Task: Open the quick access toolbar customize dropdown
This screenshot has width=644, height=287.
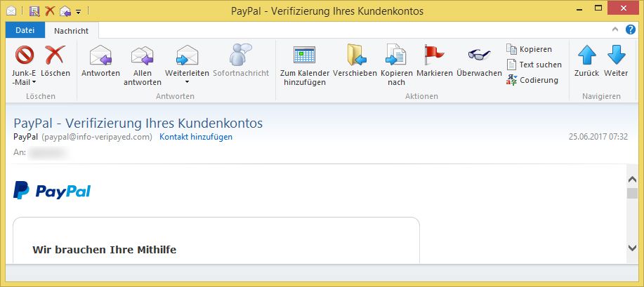Action: coord(79,11)
